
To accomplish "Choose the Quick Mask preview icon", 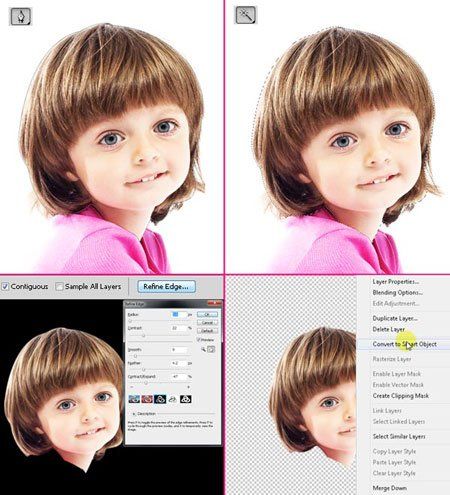I will click(147, 399).
